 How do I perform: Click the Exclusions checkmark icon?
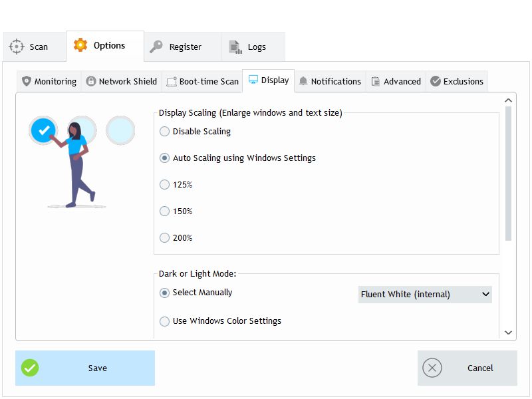click(436, 81)
